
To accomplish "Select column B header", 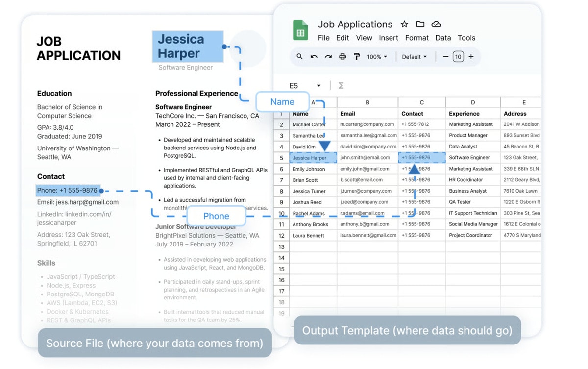I will point(367,102).
